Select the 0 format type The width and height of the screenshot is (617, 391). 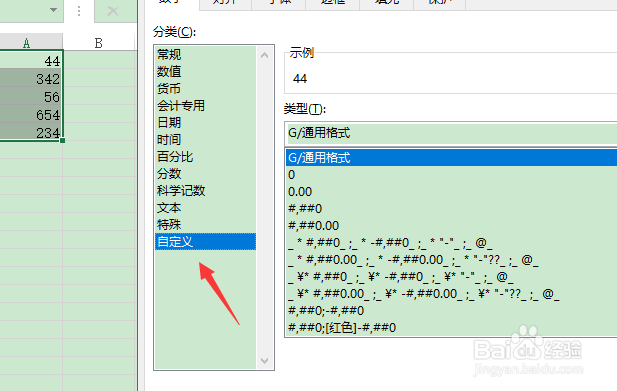click(451, 175)
